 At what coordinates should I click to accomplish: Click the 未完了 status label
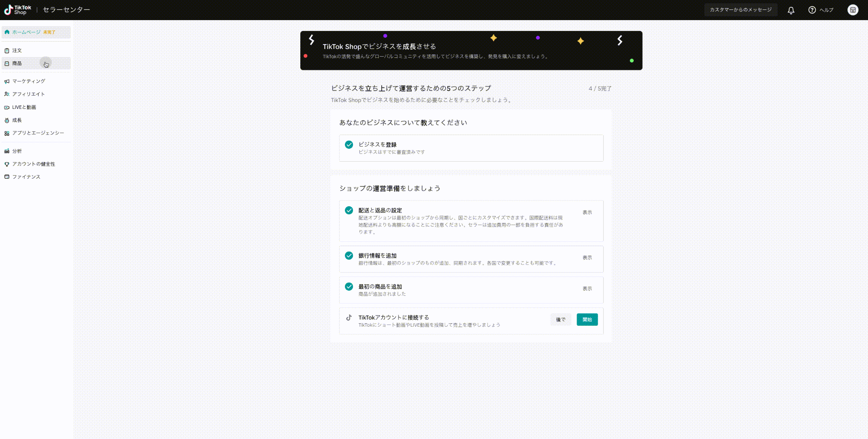(x=49, y=33)
